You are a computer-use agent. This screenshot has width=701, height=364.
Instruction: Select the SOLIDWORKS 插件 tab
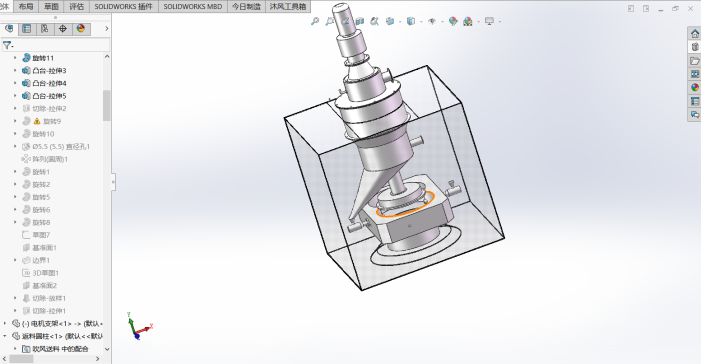click(x=123, y=6)
